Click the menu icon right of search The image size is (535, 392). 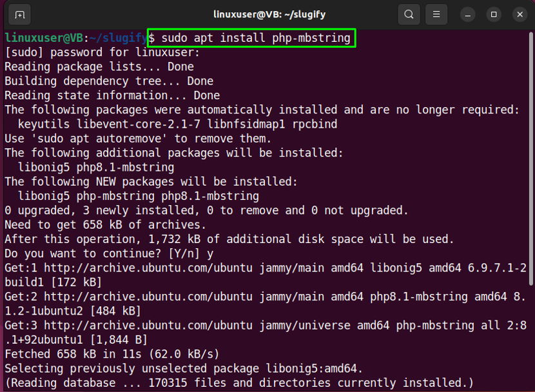436,14
